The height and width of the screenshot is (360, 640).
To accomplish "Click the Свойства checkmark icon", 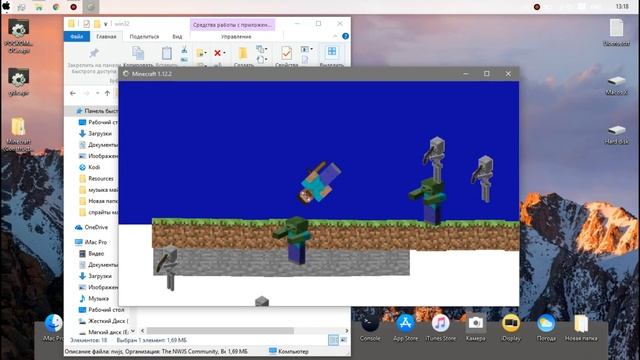I will click(x=287, y=53).
